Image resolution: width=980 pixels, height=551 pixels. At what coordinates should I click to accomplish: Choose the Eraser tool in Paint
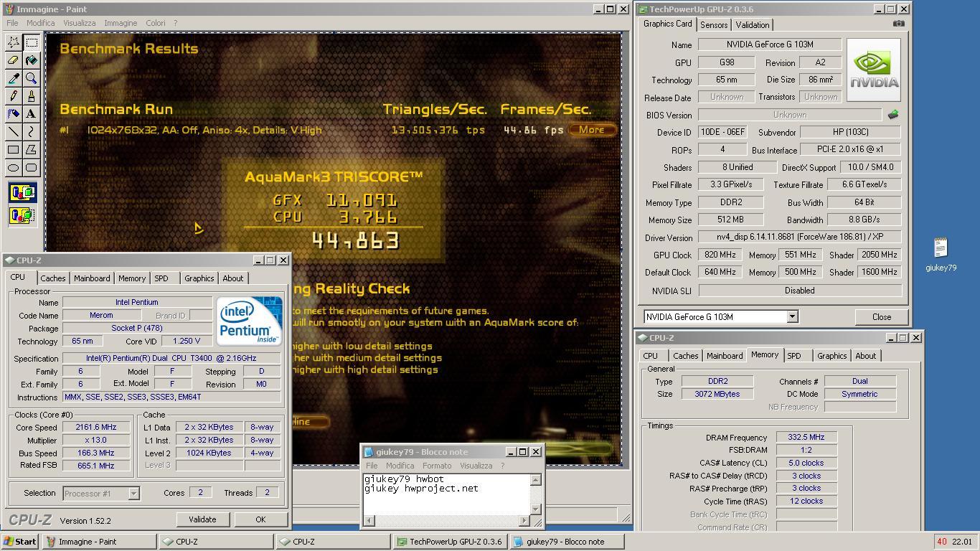pos(14,60)
